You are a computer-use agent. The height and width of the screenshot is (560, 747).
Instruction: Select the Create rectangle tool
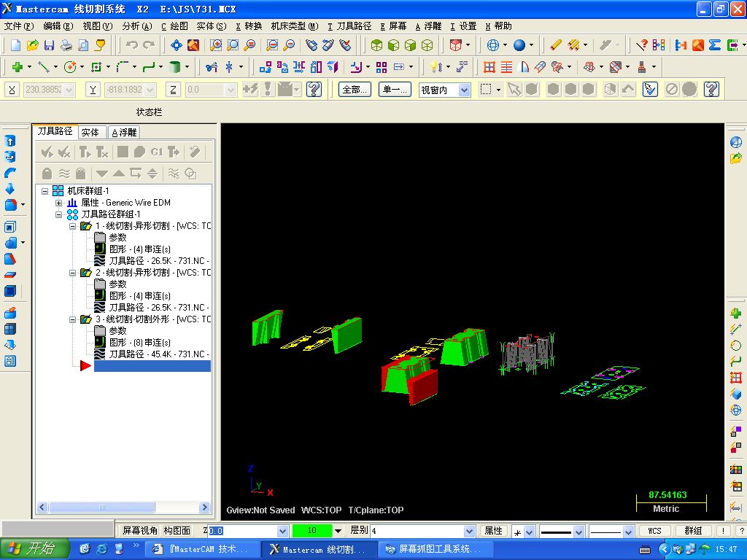(96, 67)
